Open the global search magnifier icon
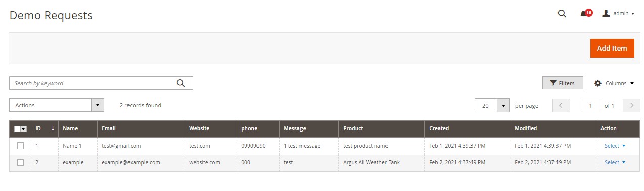644x191 pixels. pos(562,14)
